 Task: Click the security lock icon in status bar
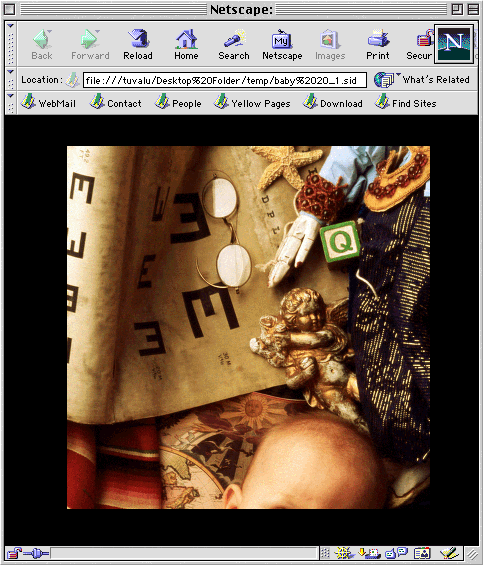pyautogui.click(x=14, y=553)
